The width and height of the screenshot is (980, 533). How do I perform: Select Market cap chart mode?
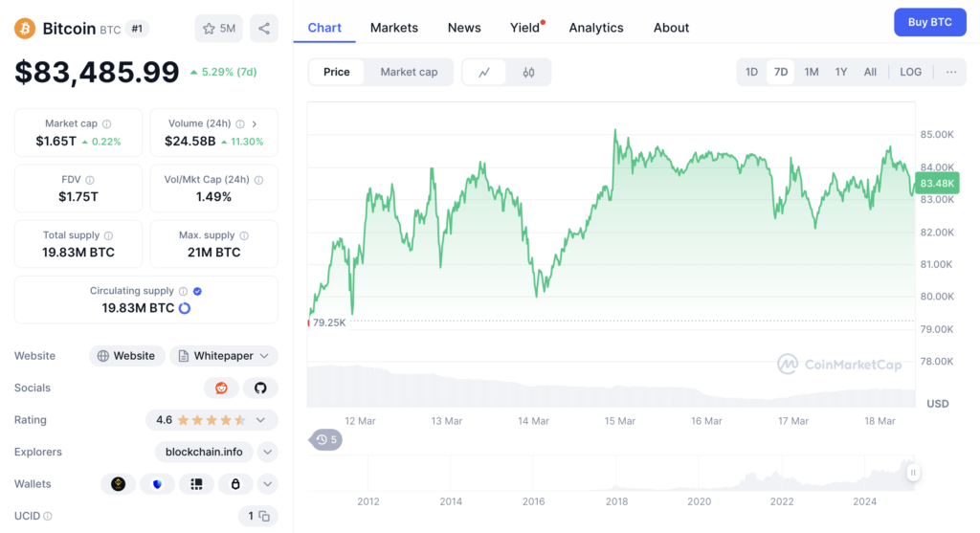[409, 72]
